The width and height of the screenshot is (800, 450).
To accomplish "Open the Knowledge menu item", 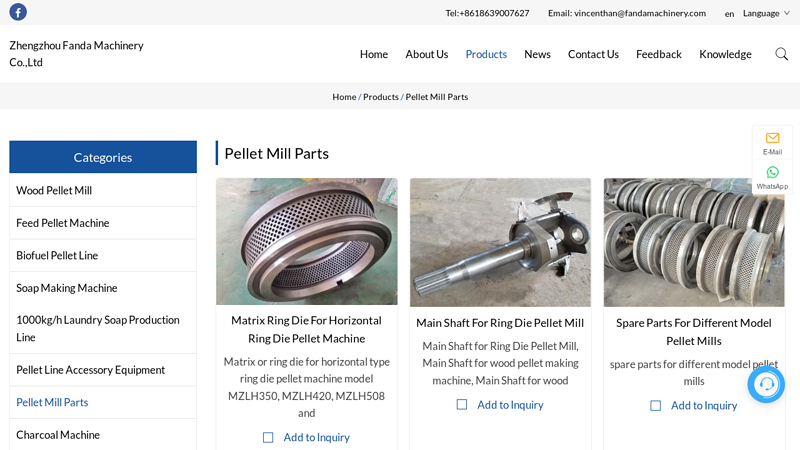I will 725,54.
